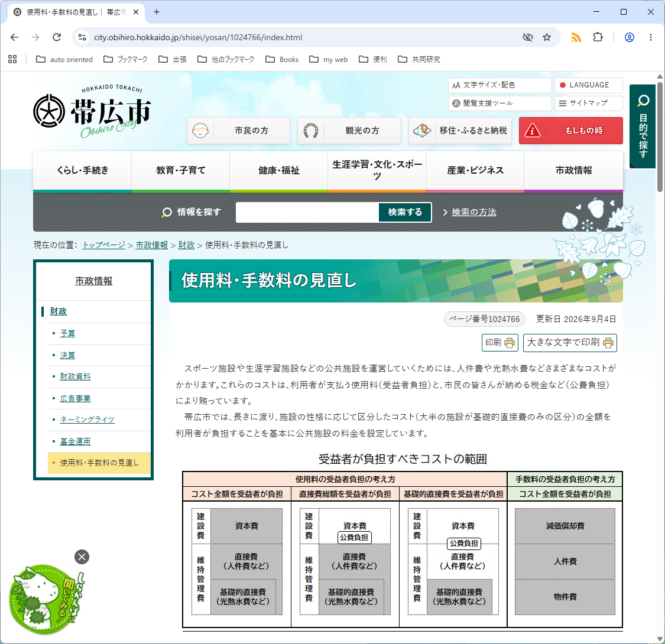Reload the page
Screen dimensions: 665x644
click(56, 37)
